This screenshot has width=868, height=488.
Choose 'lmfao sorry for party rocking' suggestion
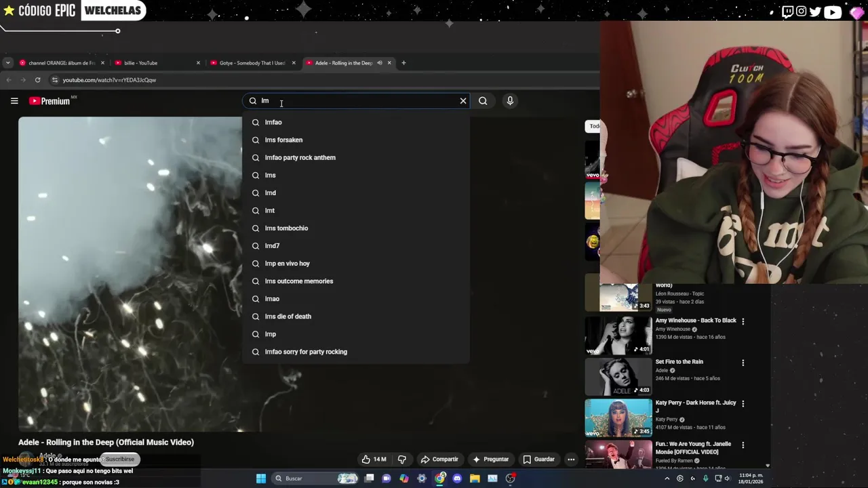click(356, 351)
